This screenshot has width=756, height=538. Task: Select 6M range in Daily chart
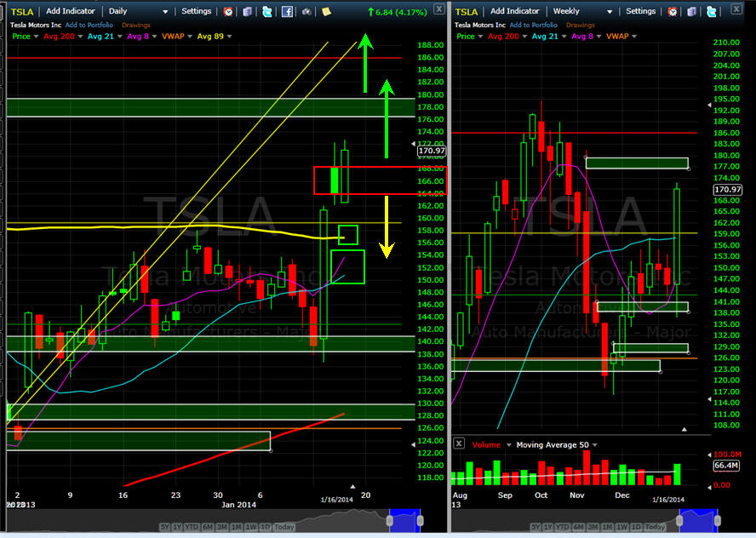(208, 527)
